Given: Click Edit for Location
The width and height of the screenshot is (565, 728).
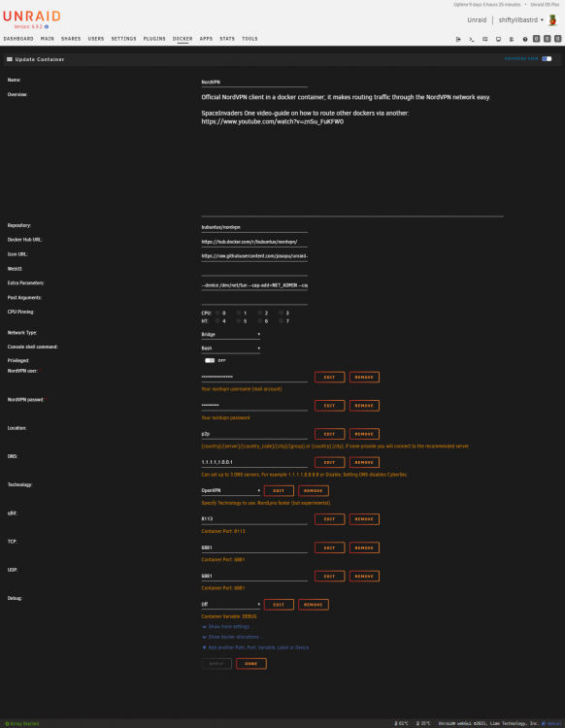Looking at the screenshot, I should [330, 434].
